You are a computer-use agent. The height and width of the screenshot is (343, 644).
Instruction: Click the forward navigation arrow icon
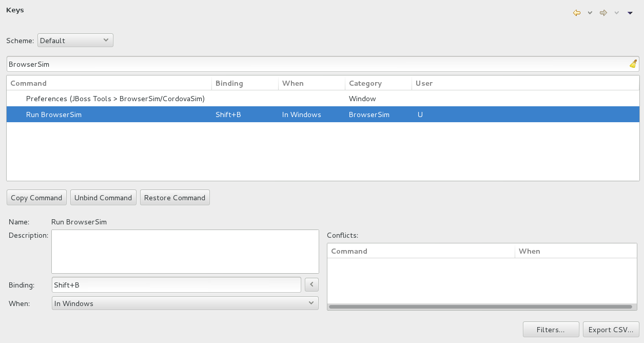point(603,13)
